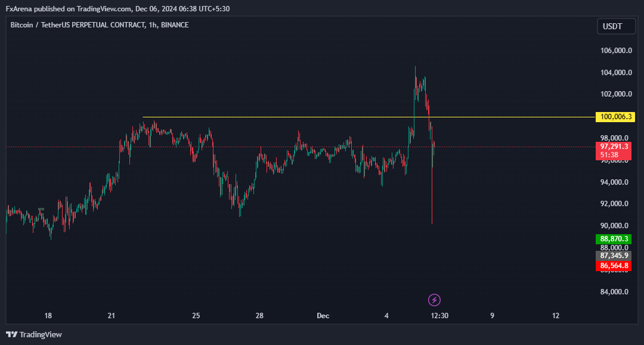Click the FxArena published header text
The width and height of the screenshot is (644, 345).
117,8
